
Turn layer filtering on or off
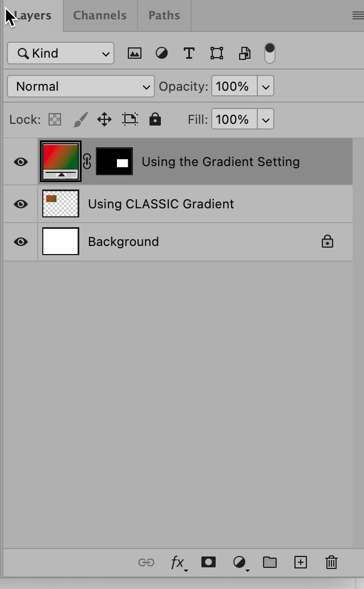coord(270,54)
